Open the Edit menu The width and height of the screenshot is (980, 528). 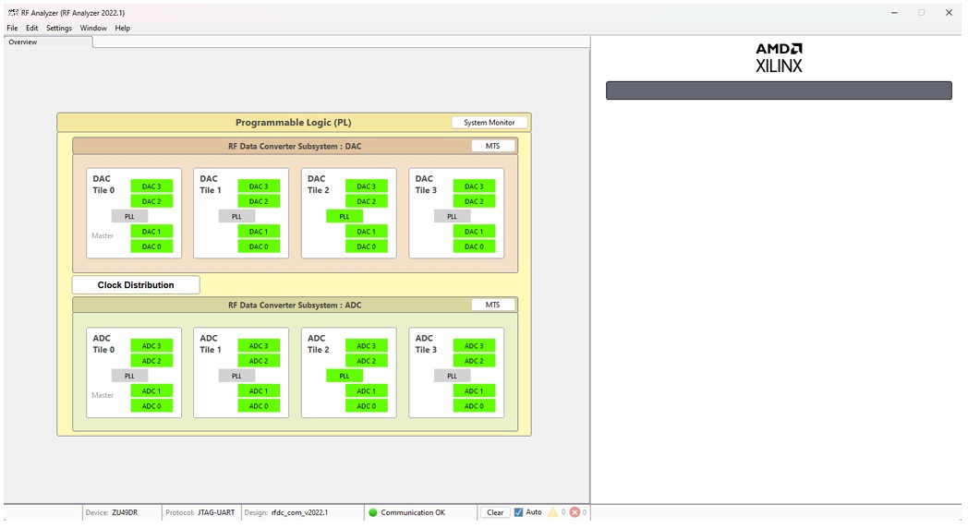click(32, 28)
